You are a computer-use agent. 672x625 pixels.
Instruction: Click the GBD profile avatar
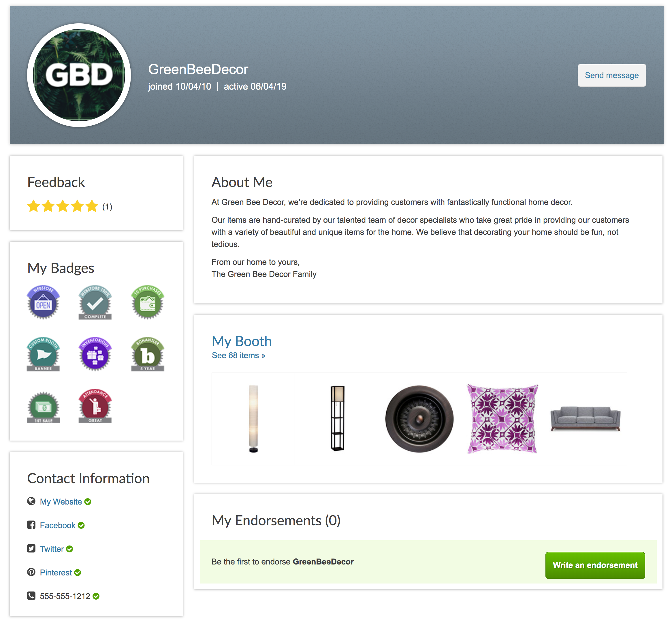click(79, 75)
